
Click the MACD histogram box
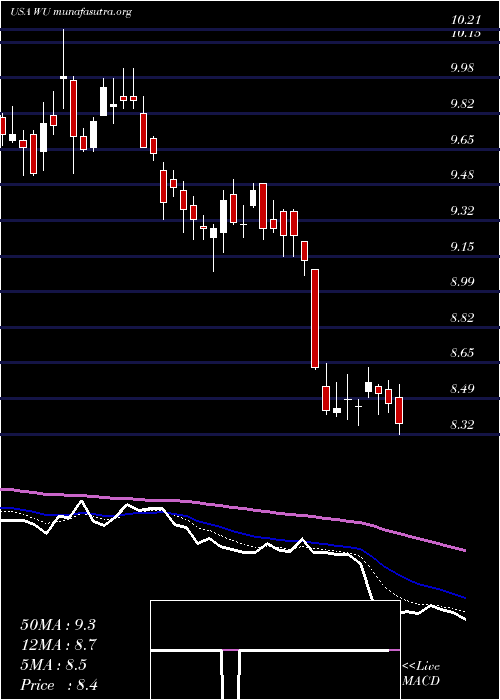275,650
